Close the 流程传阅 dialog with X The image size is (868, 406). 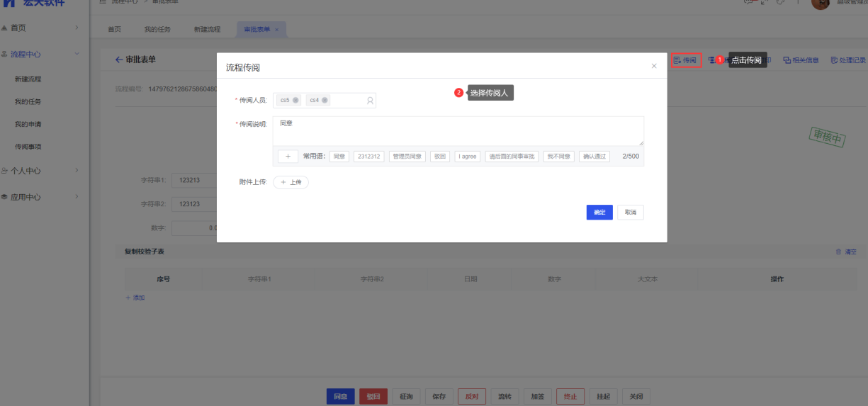pyautogui.click(x=654, y=66)
